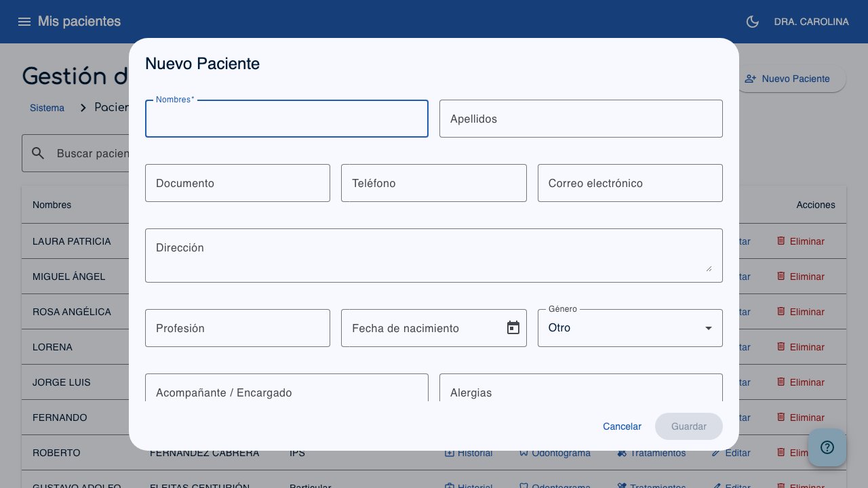Focus the Correo electrónico field
868x488 pixels.
pyautogui.click(x=630, y=183)
